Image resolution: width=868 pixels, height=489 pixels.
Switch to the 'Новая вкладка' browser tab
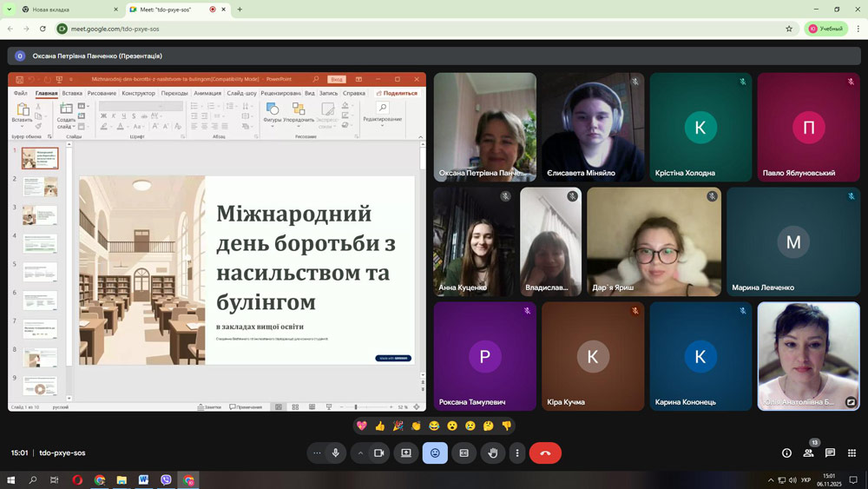[65, 10]
